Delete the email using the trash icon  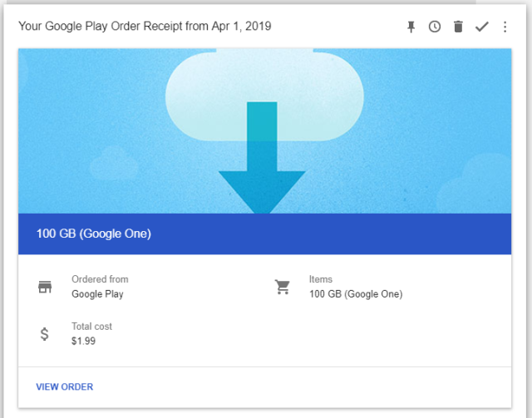pos(458,27)
